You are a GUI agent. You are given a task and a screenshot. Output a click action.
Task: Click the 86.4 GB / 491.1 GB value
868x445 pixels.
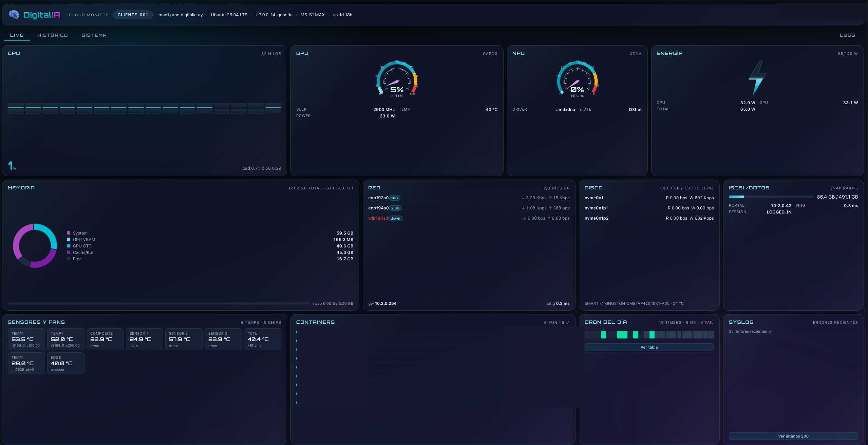tap(837, 197)
